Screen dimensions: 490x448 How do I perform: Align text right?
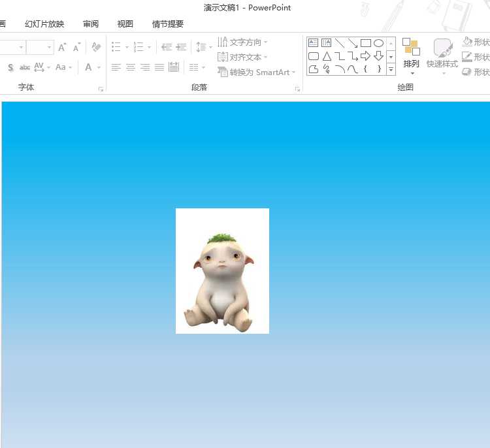pyautogui.click(x=144, y=67)
